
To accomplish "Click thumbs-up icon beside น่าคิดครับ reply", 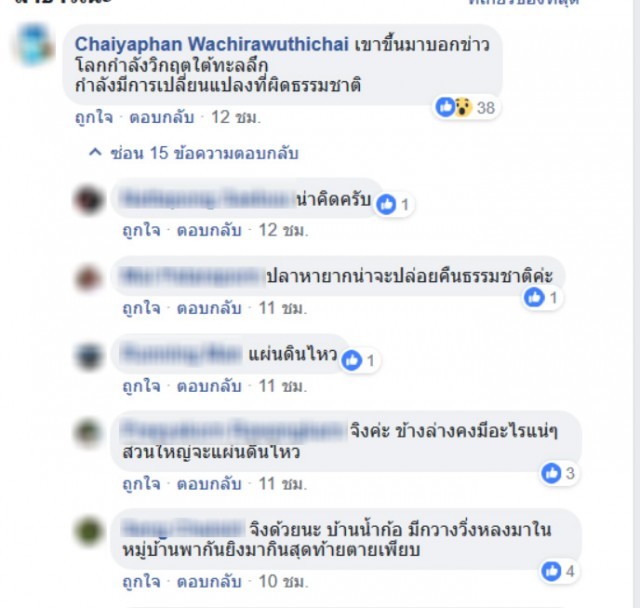I will [386, 204].
